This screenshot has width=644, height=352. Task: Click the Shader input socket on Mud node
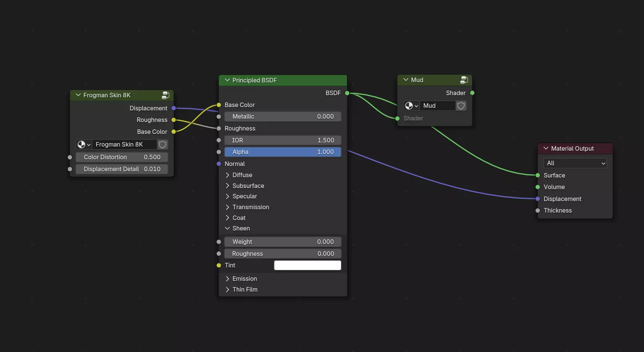[x=397, y=119]
